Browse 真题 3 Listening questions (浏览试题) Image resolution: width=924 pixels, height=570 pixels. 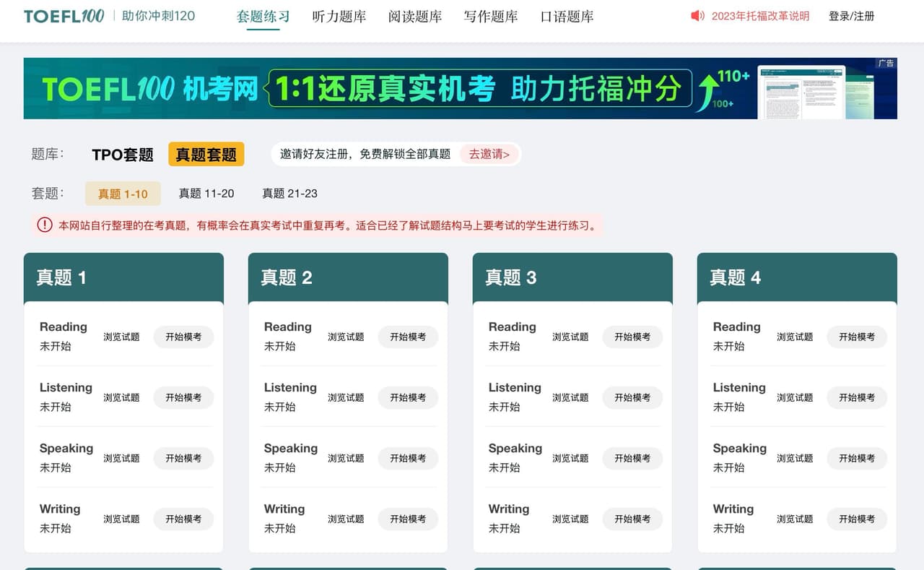[x=570, y=397]
